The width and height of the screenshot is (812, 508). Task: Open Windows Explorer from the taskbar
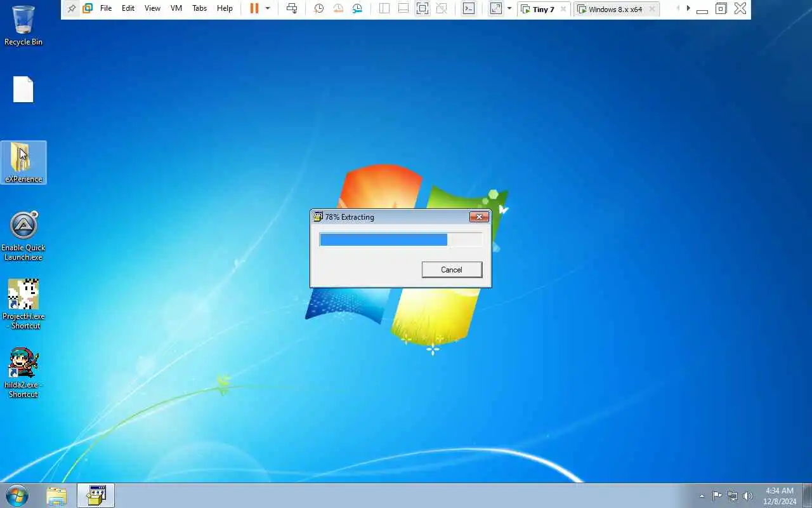56,496
